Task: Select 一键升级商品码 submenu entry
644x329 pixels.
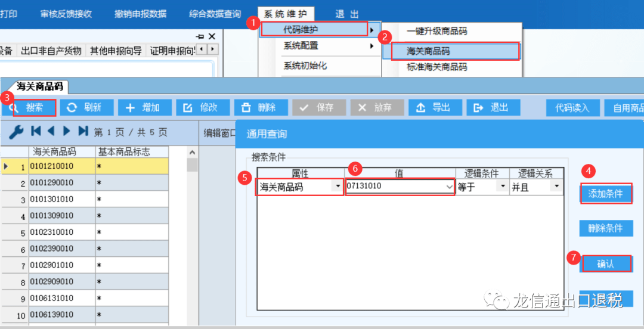Action: pyautogui.click(x=437, y=31)
